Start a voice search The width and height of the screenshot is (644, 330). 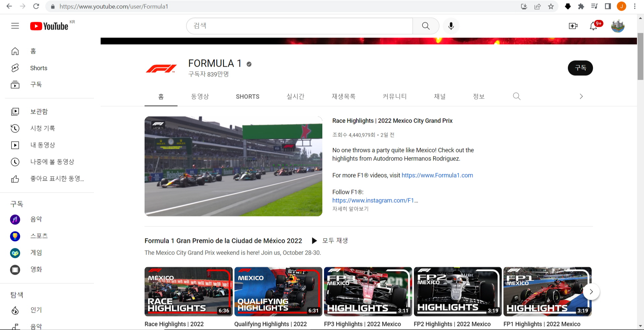451,26
